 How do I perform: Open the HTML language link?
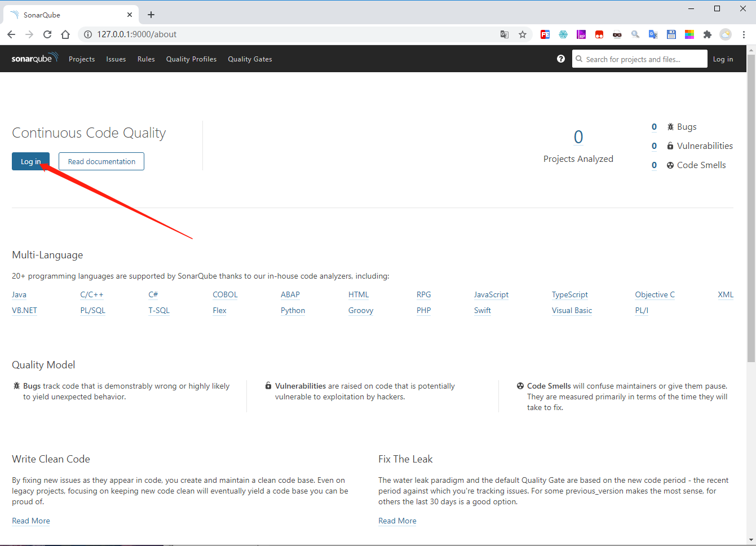point(359,294)
